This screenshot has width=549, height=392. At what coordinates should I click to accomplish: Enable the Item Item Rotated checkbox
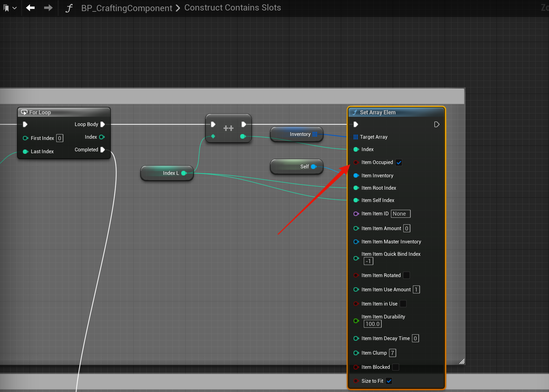pyautogui.click(x=407, y=275)
